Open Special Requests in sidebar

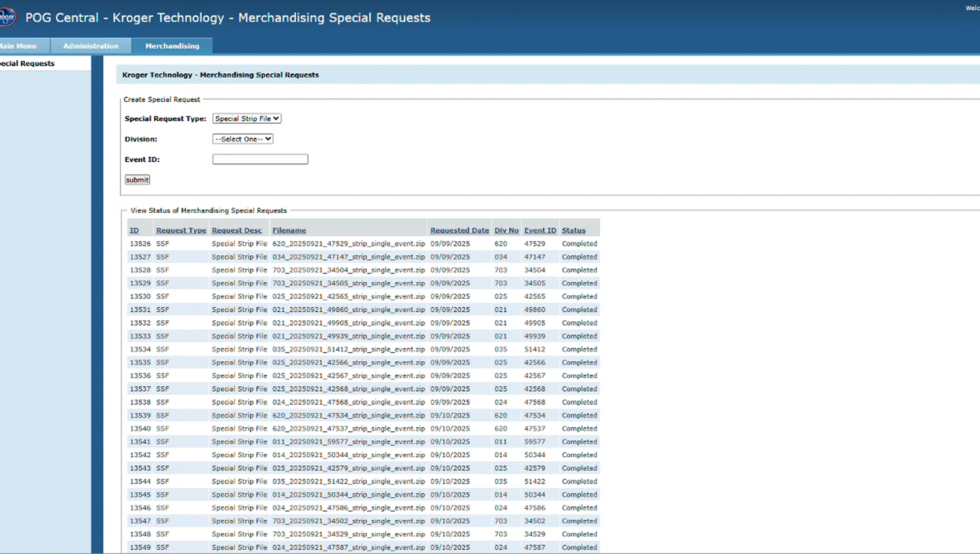coord(27,64)
